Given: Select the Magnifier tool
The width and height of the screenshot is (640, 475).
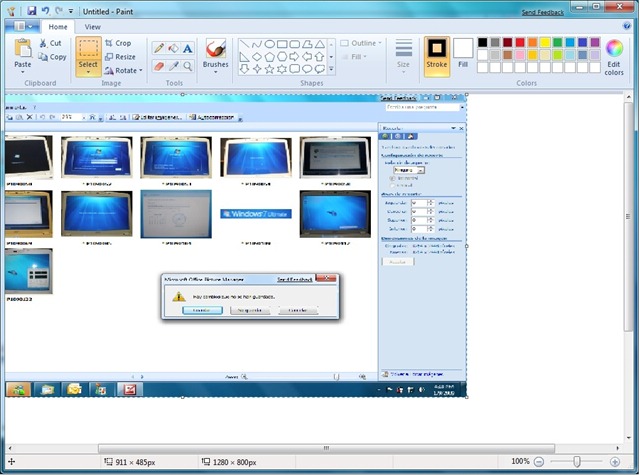Looking at the screenshot, I should click(187, 66).
